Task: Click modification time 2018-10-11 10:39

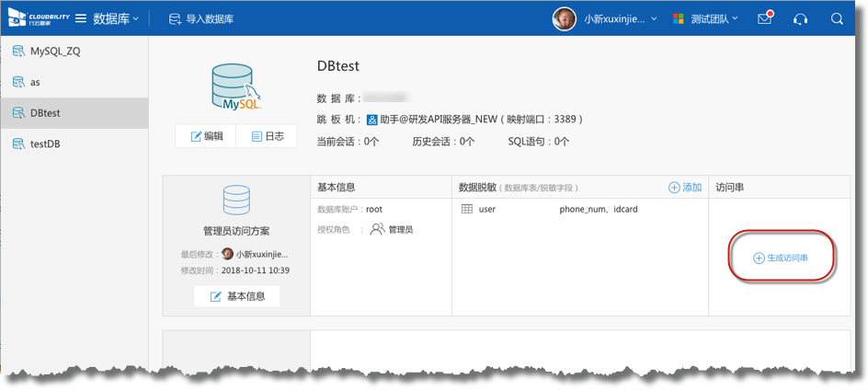Action: tap(256, 271)
